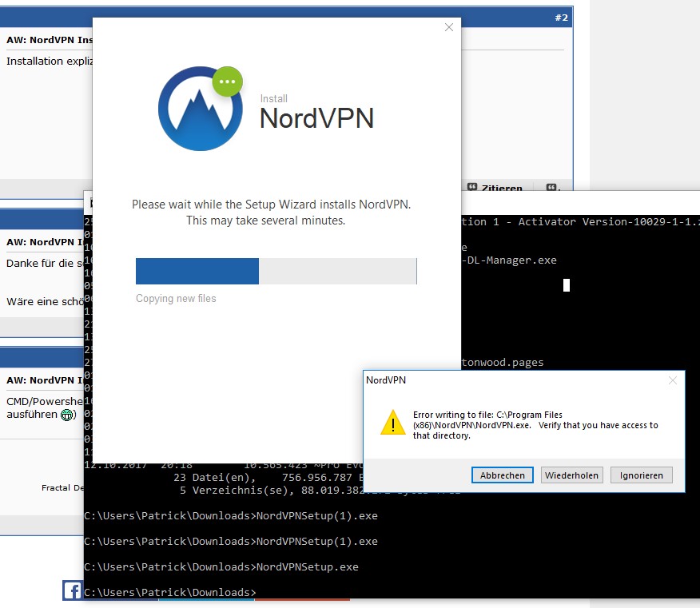The width and height of the screenshot is (700, 608).
Task: Close the NordVPN installer window
Action: click(449, 27)
